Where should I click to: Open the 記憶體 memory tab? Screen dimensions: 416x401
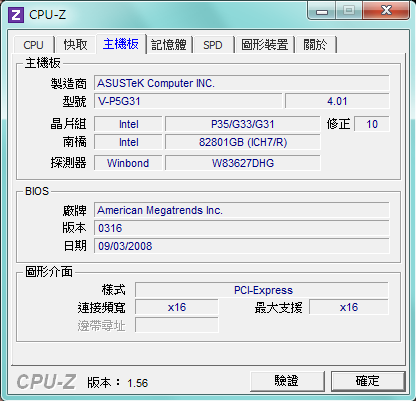(169, 45)
